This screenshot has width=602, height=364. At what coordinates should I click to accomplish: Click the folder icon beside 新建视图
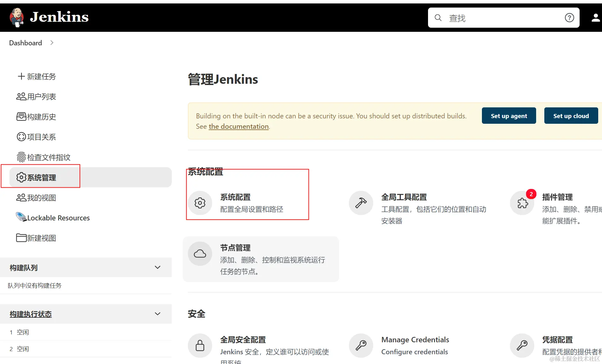(21, 238)
